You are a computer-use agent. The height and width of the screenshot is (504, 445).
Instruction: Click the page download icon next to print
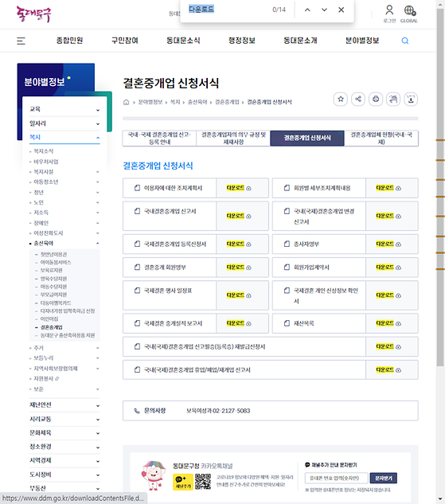coord(411,99)
